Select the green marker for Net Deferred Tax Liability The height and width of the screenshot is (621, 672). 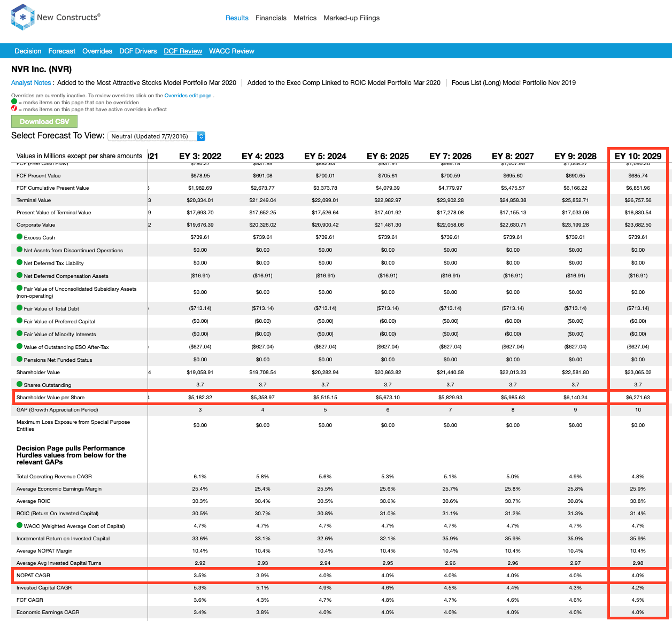(x=20, y=262)
